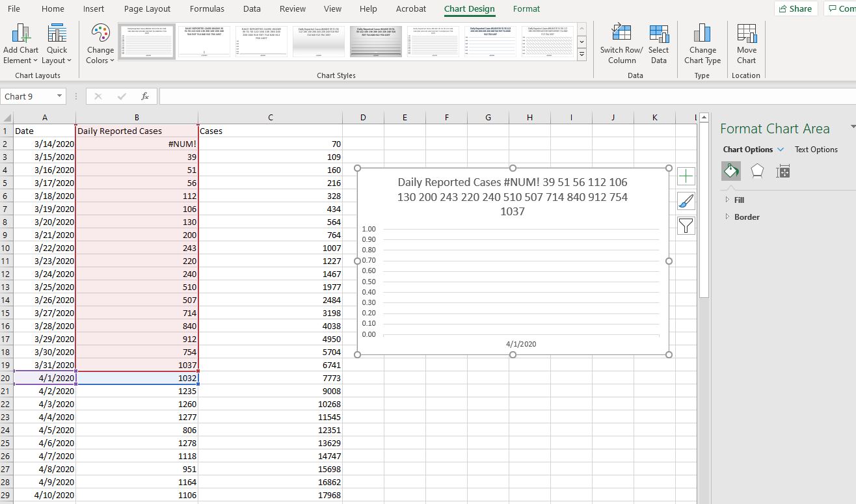Click Switch Row/Column button
Viewport: 856px width, 504px height.
click(x=621, y=44)
